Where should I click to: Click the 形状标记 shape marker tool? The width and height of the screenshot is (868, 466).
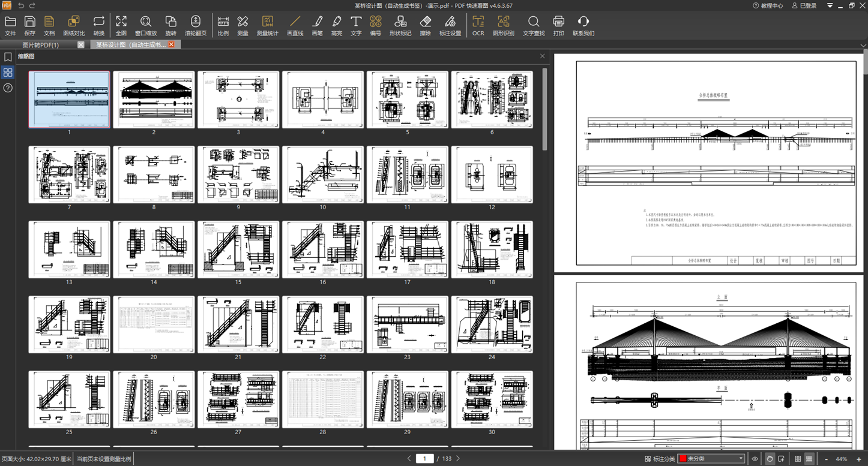pos(400,26)
